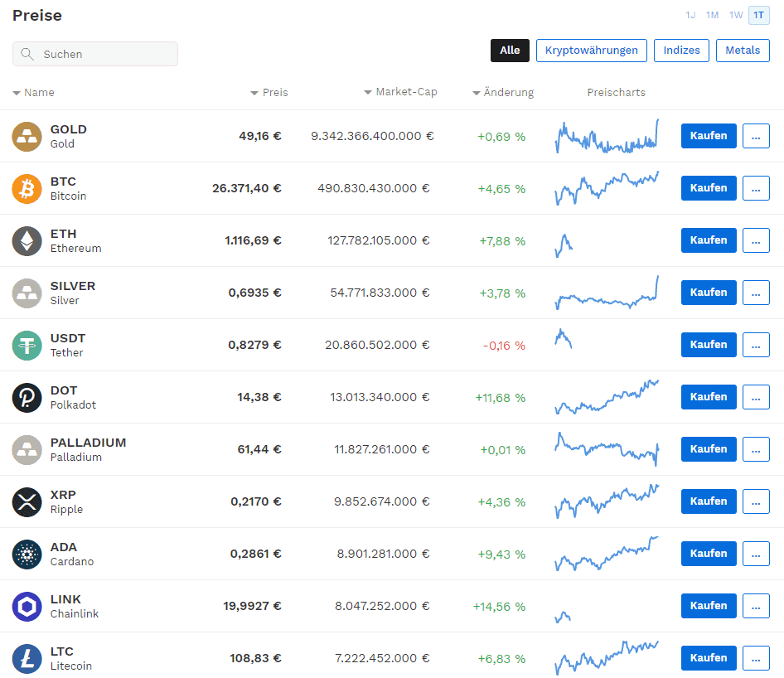
Task: Click Ethereum market cap 127.782.105.000 €
Action: coord(379,240)
